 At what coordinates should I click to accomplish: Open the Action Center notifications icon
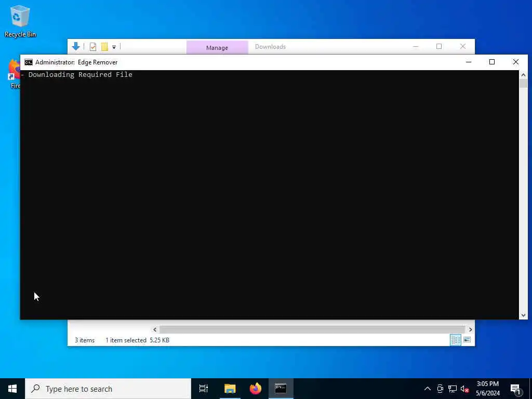pyautogui.click(x=516, y=389)
